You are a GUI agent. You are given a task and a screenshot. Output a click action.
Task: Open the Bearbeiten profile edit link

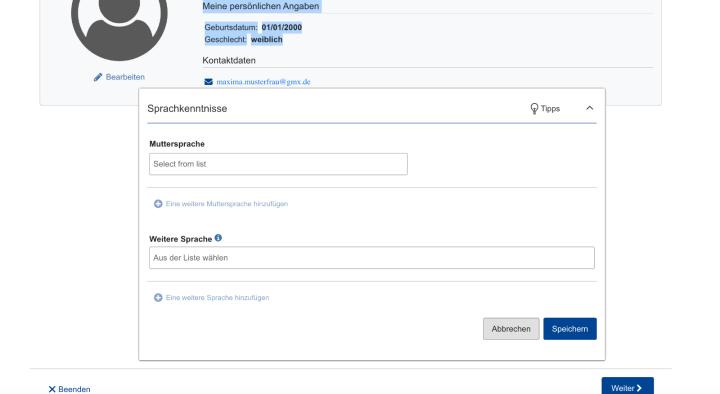tap(125, 77)
